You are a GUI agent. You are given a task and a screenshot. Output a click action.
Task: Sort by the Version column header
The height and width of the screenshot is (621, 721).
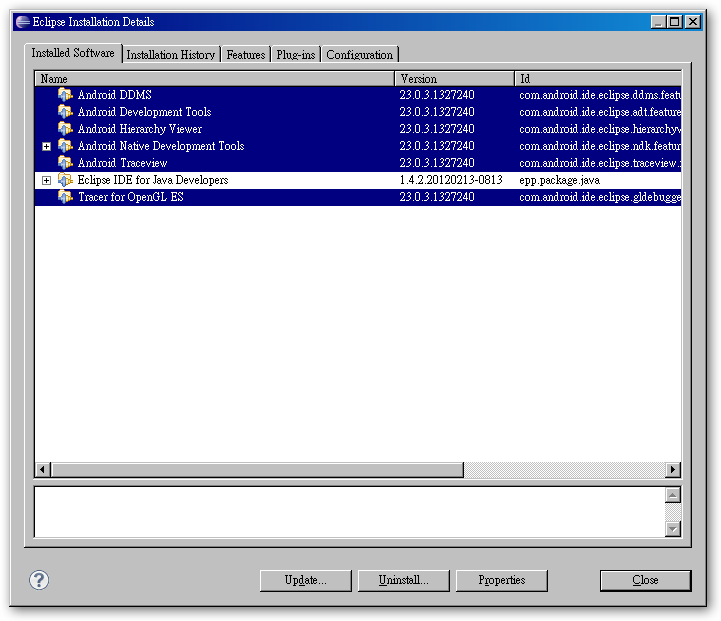point(454,79)
